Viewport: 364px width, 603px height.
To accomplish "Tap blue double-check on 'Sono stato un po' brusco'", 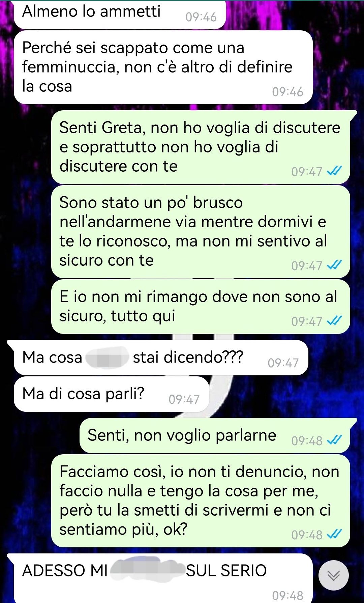I will pos(334,265).
